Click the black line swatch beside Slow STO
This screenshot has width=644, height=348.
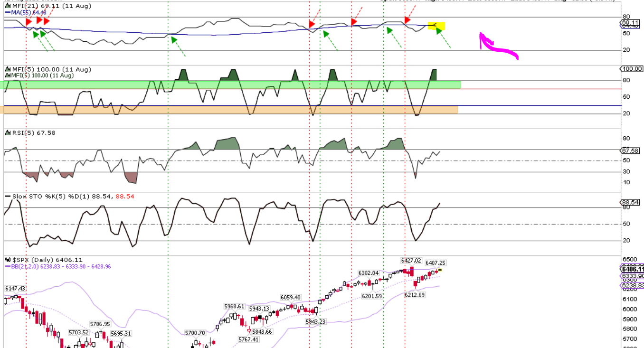coord(8,196)
